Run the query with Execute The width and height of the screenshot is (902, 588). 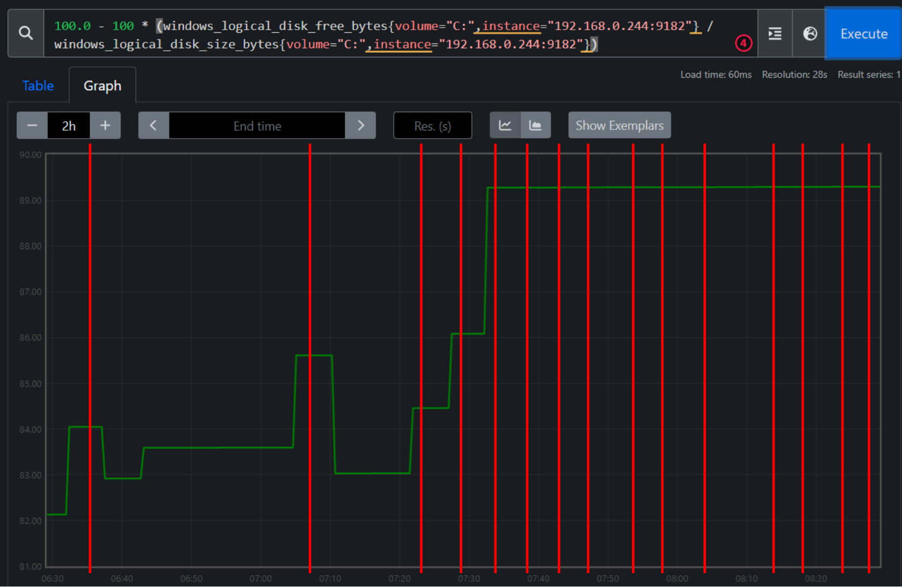(864, 34)
